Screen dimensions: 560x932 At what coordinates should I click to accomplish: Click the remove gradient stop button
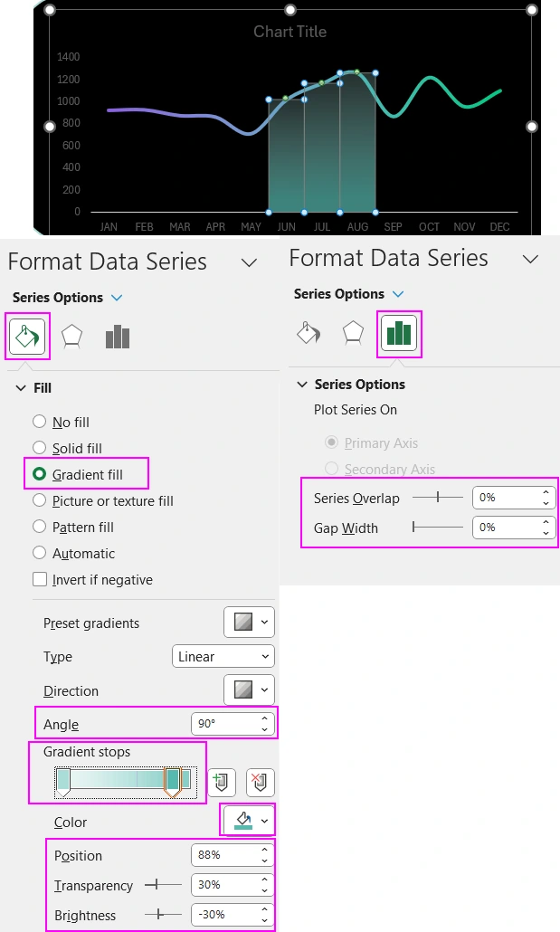click(260, 782)
